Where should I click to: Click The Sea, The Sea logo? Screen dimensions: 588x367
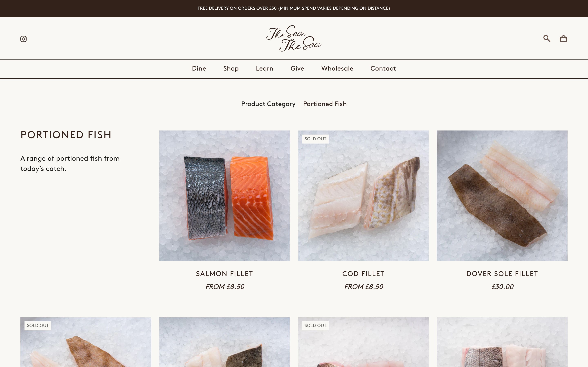click(294, 38)
